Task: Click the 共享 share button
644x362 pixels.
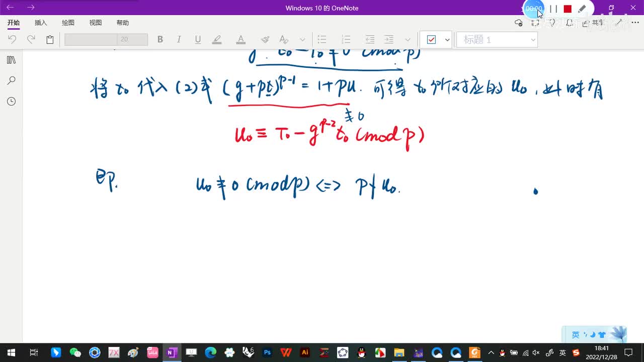Action: tap(593, 23)
